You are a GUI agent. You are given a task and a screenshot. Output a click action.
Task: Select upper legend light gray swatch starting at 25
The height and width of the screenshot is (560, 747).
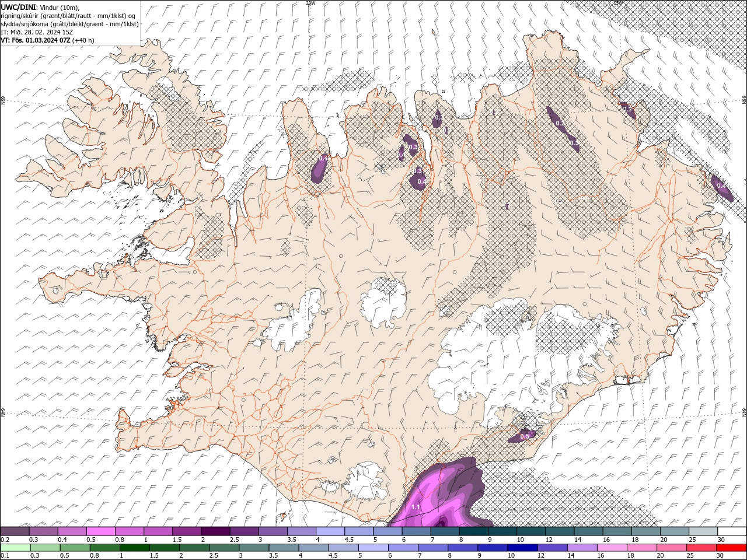click(x=704, y=531)
